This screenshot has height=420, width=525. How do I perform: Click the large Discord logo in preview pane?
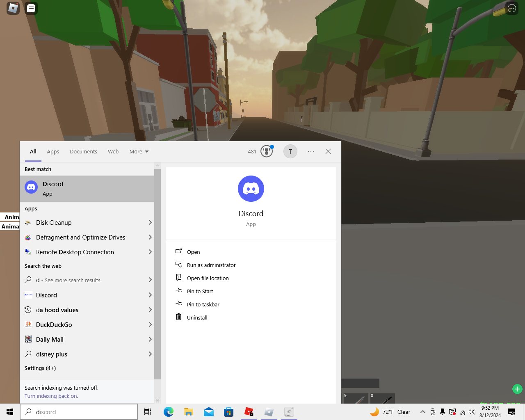point(251,189)
